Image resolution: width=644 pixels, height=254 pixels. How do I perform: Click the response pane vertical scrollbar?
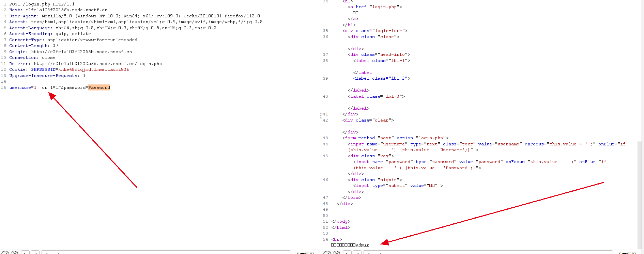point(640,195)
